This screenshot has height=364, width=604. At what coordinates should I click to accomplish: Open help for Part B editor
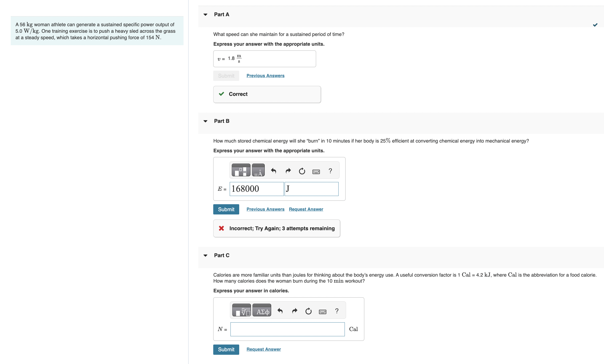(330, 171)
